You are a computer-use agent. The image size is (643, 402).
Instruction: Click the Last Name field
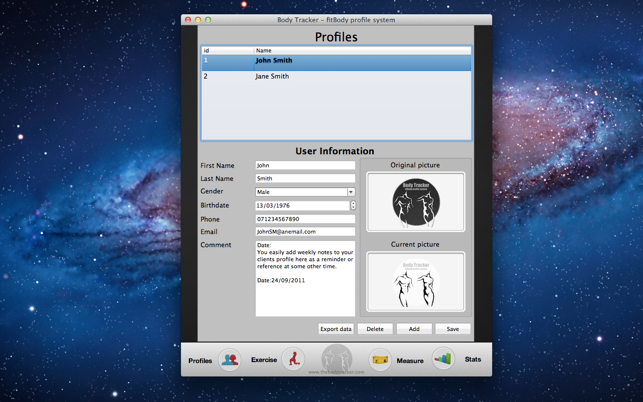(x=305, y=178)
